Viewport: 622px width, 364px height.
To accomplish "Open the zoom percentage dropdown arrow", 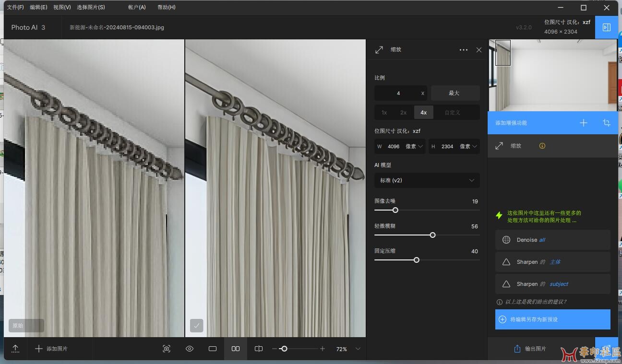I will tap(358, 349).
